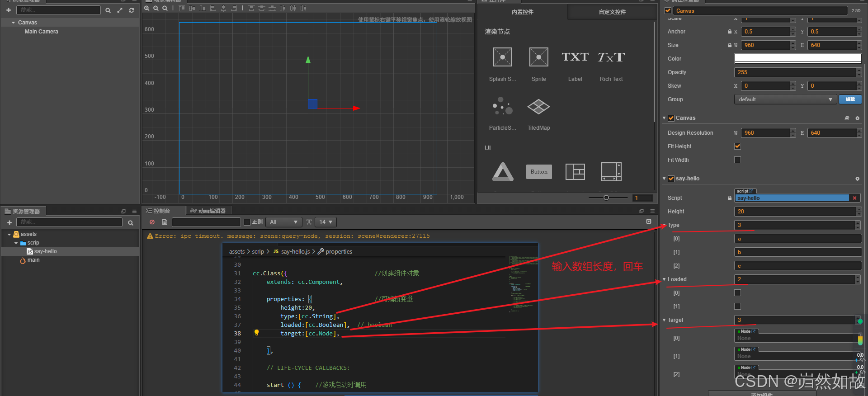868x396 pixels.
Task: Switch to 内置控件 tab
Action: click(523, 12)
